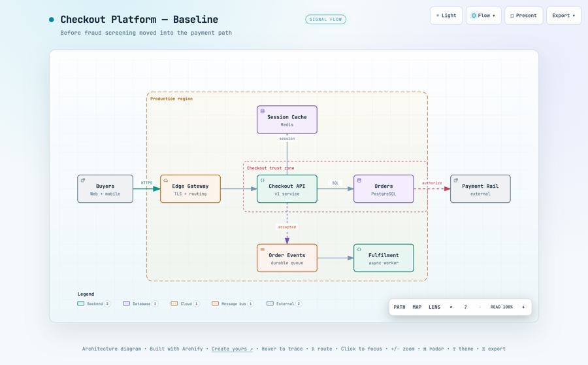This screenshot has height=365, width=588.
Task: Toggle the Light theme button
Action: 446,16
